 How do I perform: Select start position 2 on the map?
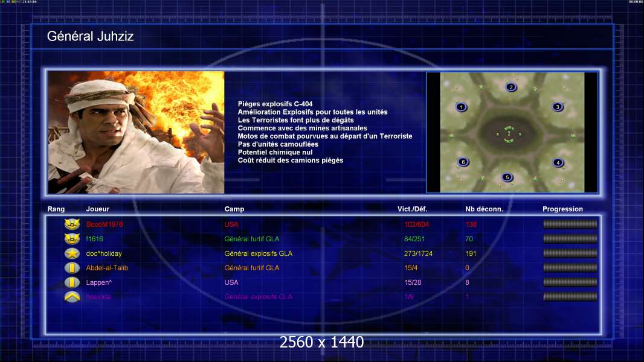(511, 87)
